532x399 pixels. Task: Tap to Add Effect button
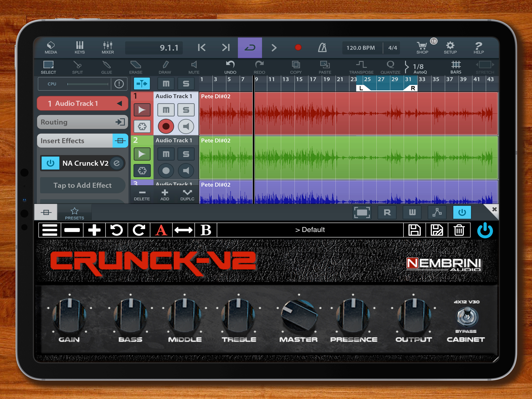click(x=83, y=185)
